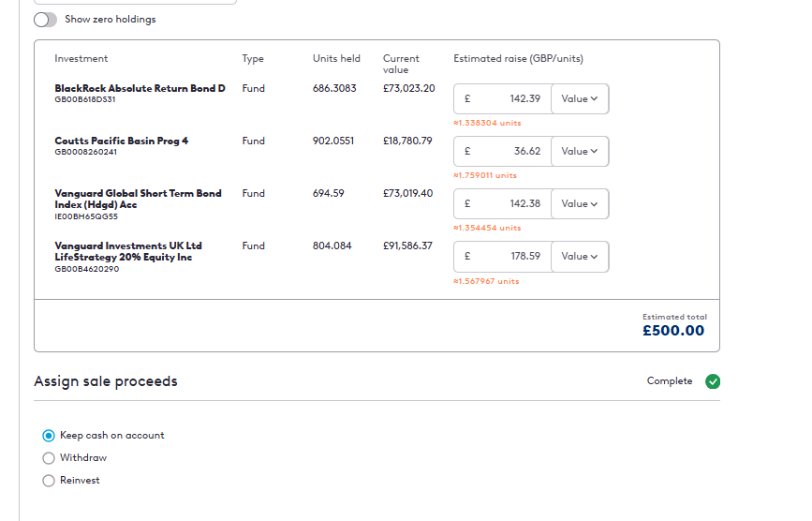The width and height of the screenshot is (812, 521).
Task: Open Value dropdown for Vanguard Global Short Term Bond
Action: (x=580, y=204)
